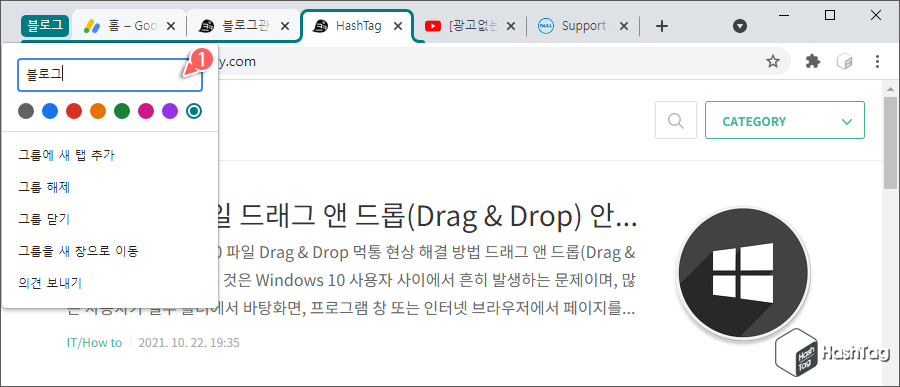Choose the pink group color
This screenshot has height=387, width=900.
(146, 111)
